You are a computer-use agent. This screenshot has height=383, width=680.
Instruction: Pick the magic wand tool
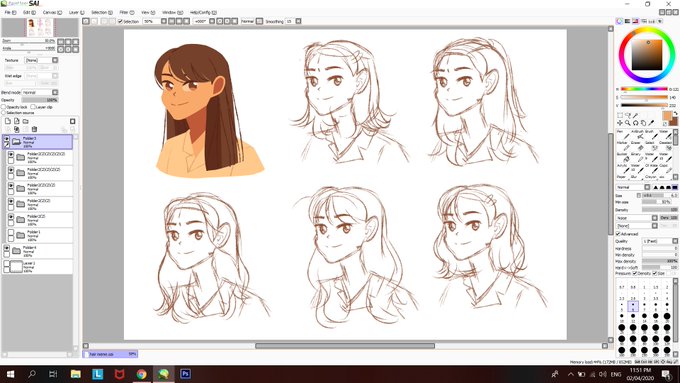pyautogui.click(x=635, y=115)
